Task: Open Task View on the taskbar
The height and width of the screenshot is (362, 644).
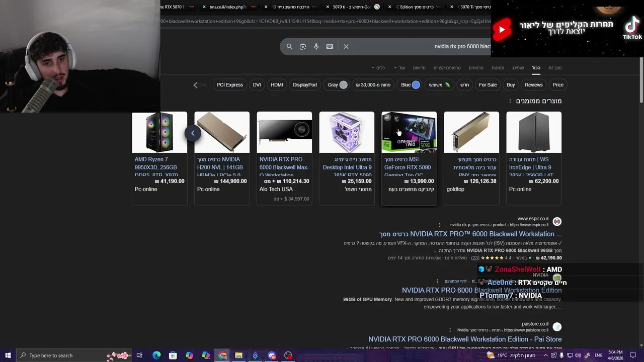Action: 140,355
